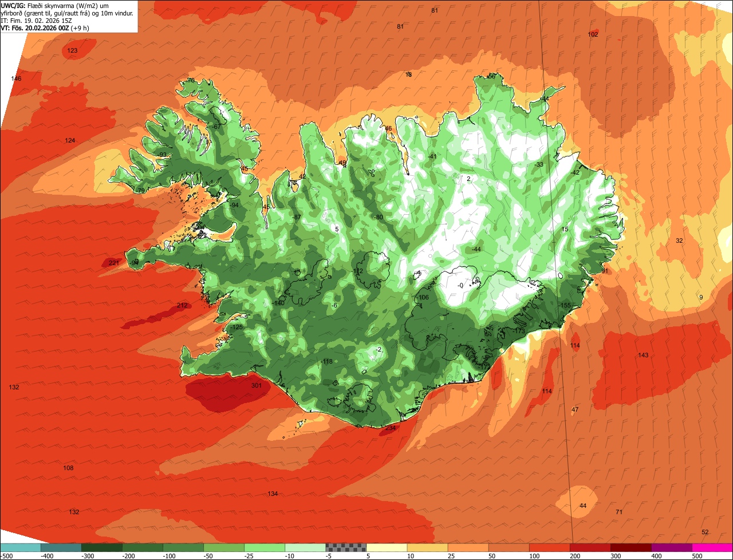Click the '221' value in the dark red patch
Viewport: 733px width, 560px height.
[x=114, y=263]
